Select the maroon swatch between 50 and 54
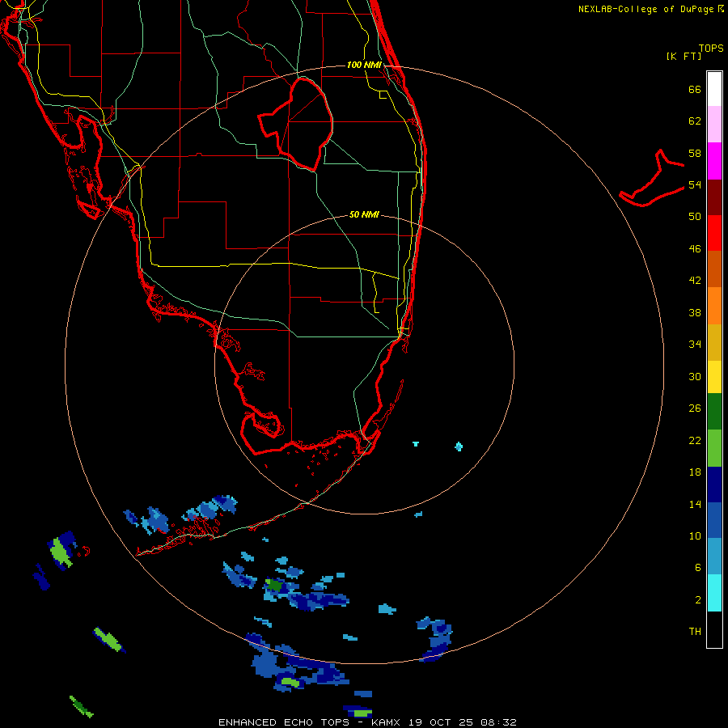The height and width of the screenshot is (728, 728). [x=714, y=197]
